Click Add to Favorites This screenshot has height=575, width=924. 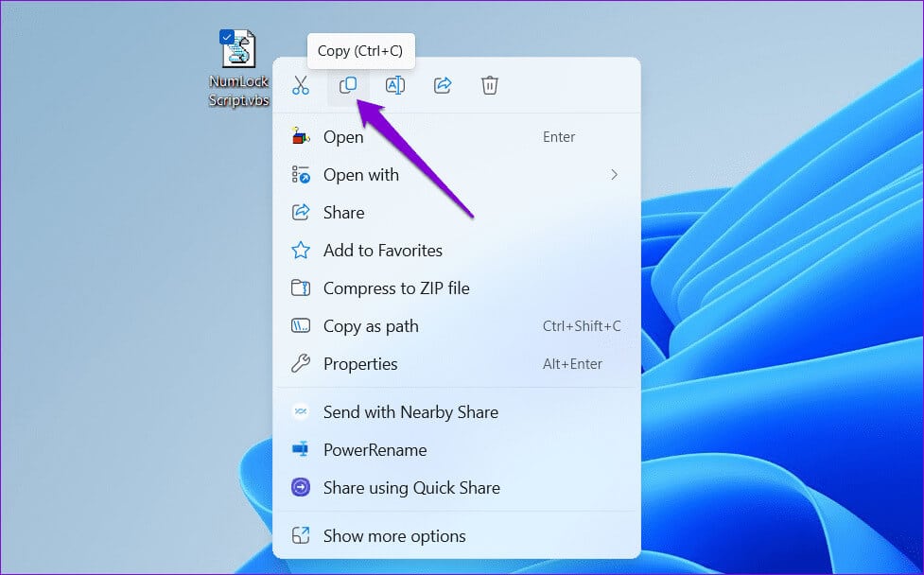pyautogui.click(x=457, y=251)
